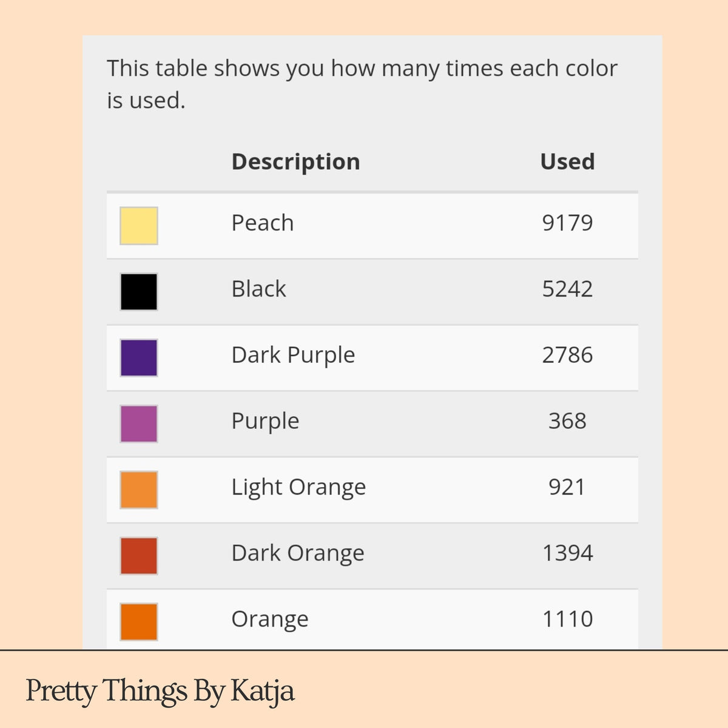728x728 pixels.
Task: Click the Dark Orange description text
Action: click(x=298, y=553)
